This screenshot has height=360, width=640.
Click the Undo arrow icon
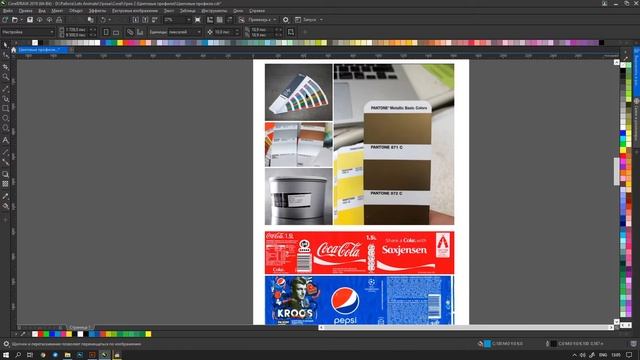coord(103,20)
